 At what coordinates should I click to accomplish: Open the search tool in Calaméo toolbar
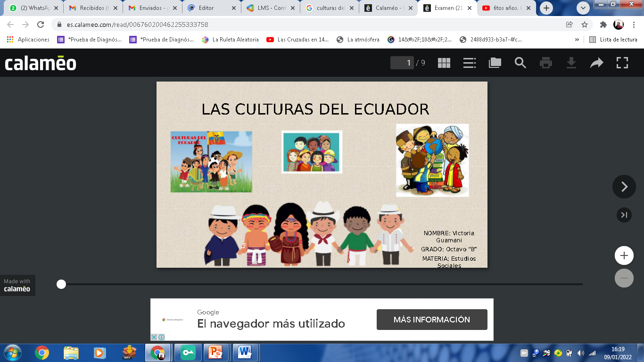520,62
